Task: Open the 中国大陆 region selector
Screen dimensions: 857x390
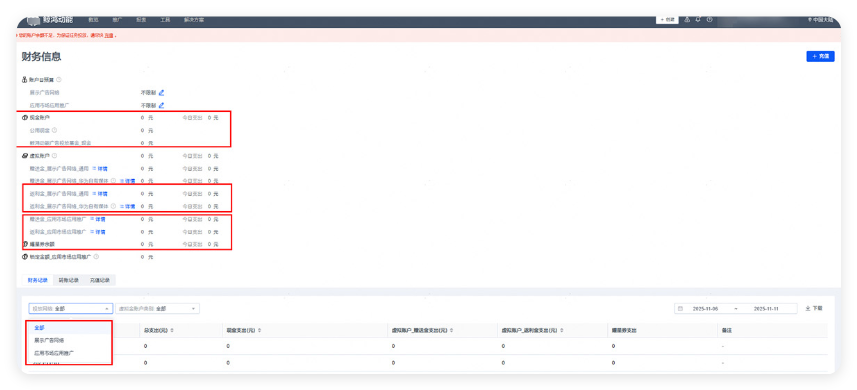Action: click(820, 20)
